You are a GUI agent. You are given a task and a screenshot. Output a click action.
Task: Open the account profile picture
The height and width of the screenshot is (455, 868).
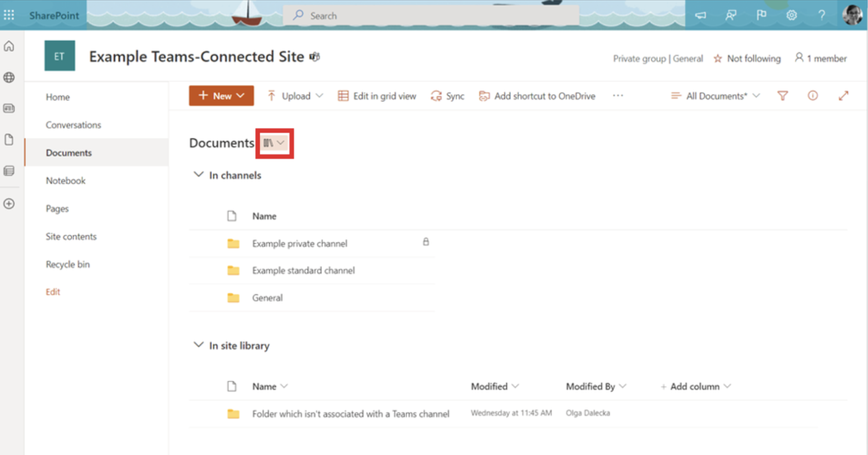(852, 15)
